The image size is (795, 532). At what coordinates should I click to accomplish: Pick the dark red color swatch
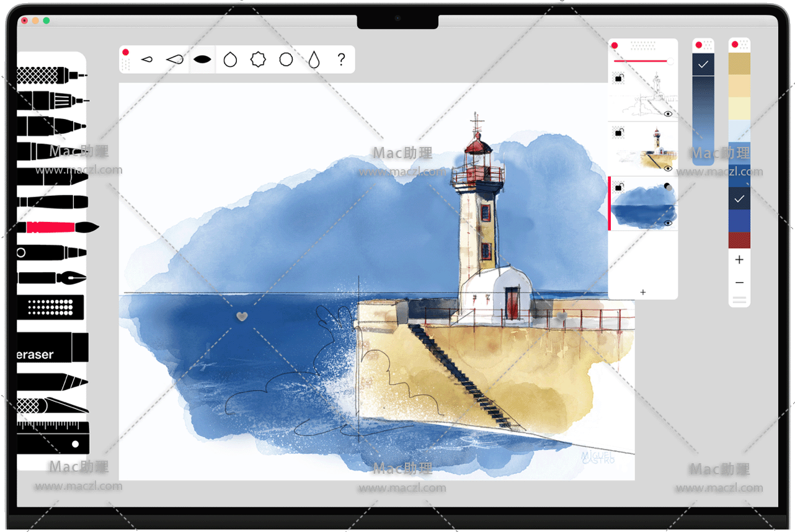click(x=739, y=241)
